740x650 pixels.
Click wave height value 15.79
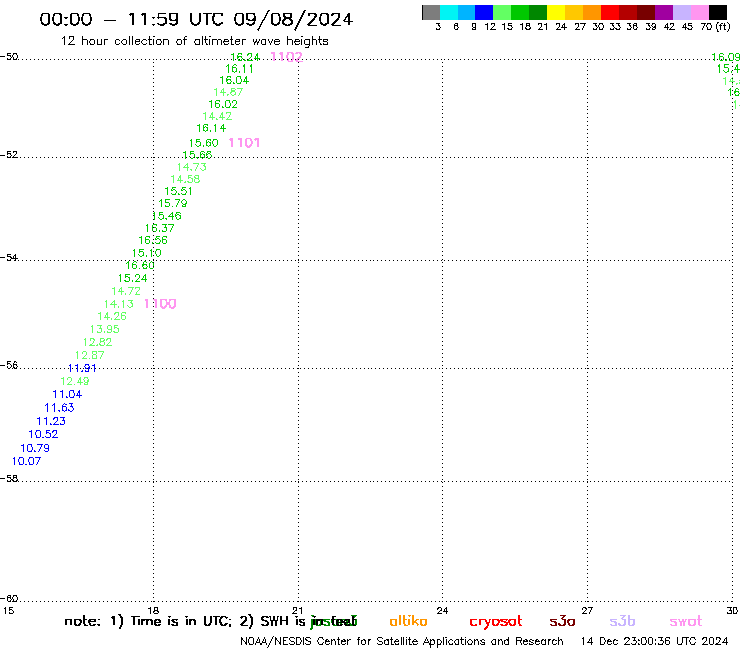click(173, 203)
